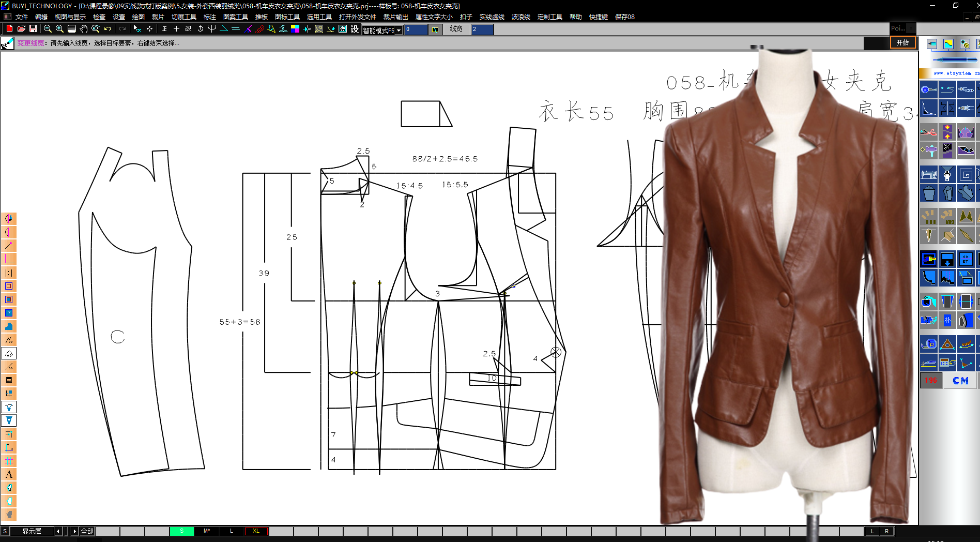Image resolution: width=980 pixels, height=542 pixels.
Task: Click the redo arrow icon
Action: tap(122, 29)
